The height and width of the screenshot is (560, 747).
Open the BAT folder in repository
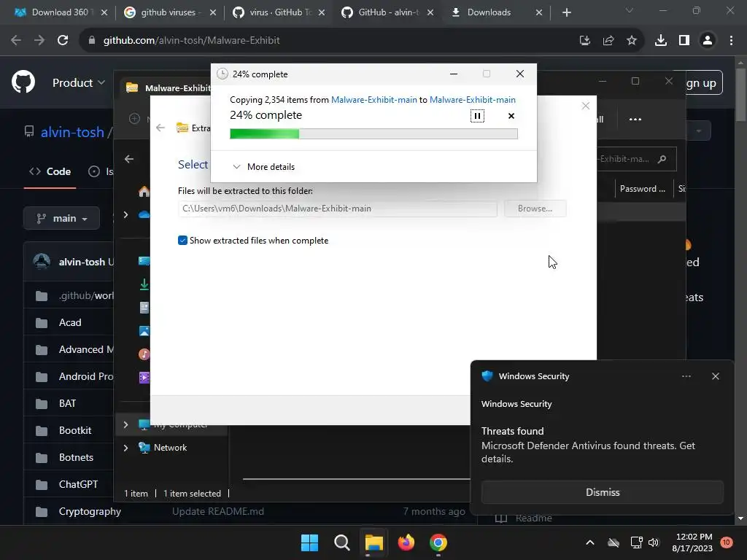click(67, 403)
